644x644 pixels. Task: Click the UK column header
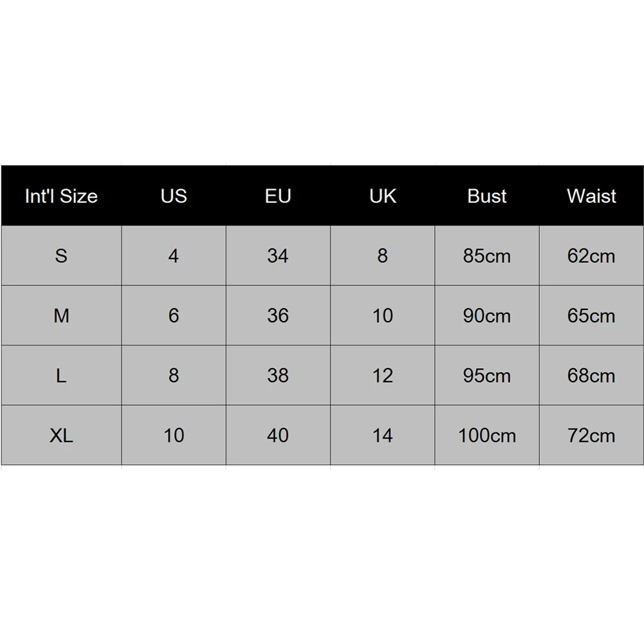point(383,196)
